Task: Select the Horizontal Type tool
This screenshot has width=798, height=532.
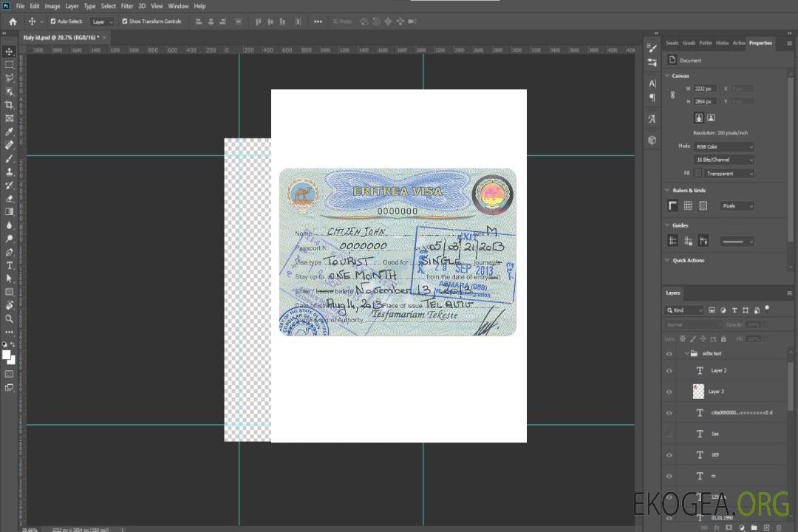Action: pos(9,265)
